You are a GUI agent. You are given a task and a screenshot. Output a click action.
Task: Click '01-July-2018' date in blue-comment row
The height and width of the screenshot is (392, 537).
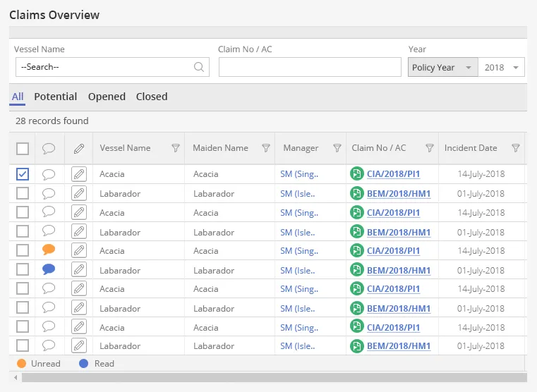(x=481, y=271)
